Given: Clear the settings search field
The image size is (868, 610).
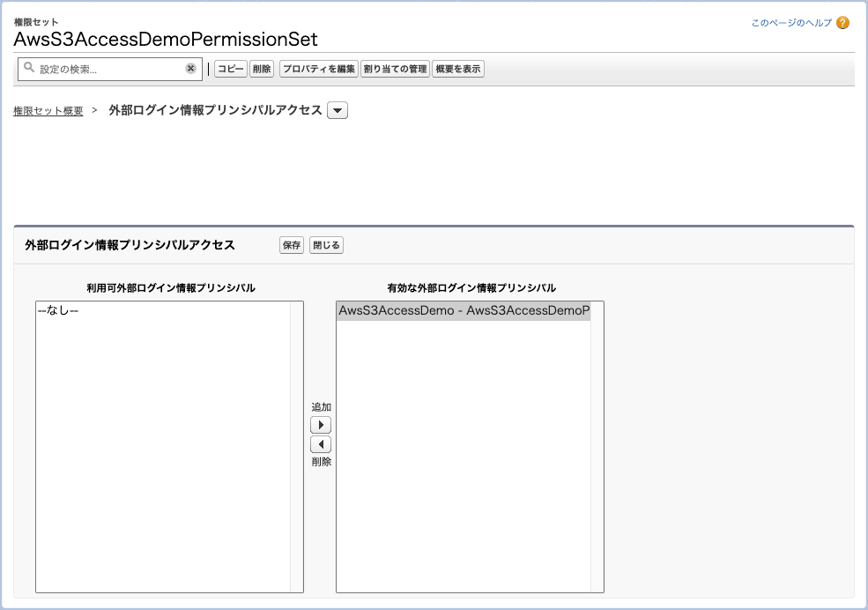Looking at the screenshot, I should [x=190, y=69].
